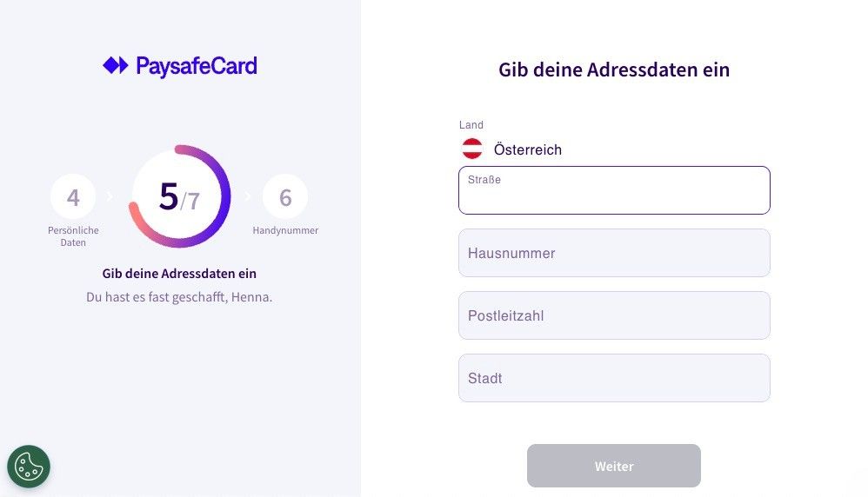Image resolution: width=868 pixels, height=497 pixels.
Task: Click the PaysafeCard diamond logo icon
Action: tap(115, 66)
